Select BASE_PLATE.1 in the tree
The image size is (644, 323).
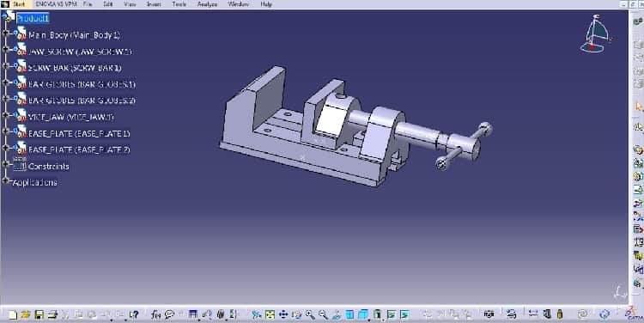click(x=79, y=133)
